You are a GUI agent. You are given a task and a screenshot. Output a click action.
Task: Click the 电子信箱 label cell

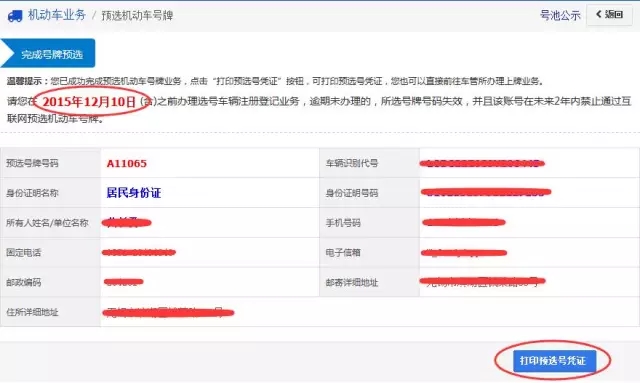(x=369, y=252)
